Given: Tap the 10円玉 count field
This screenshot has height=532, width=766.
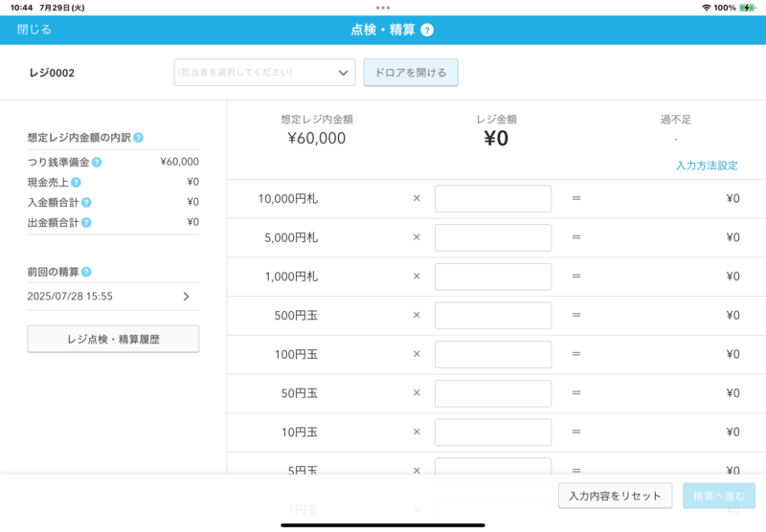Looking at the screenshot, I should tap(493, 432).
